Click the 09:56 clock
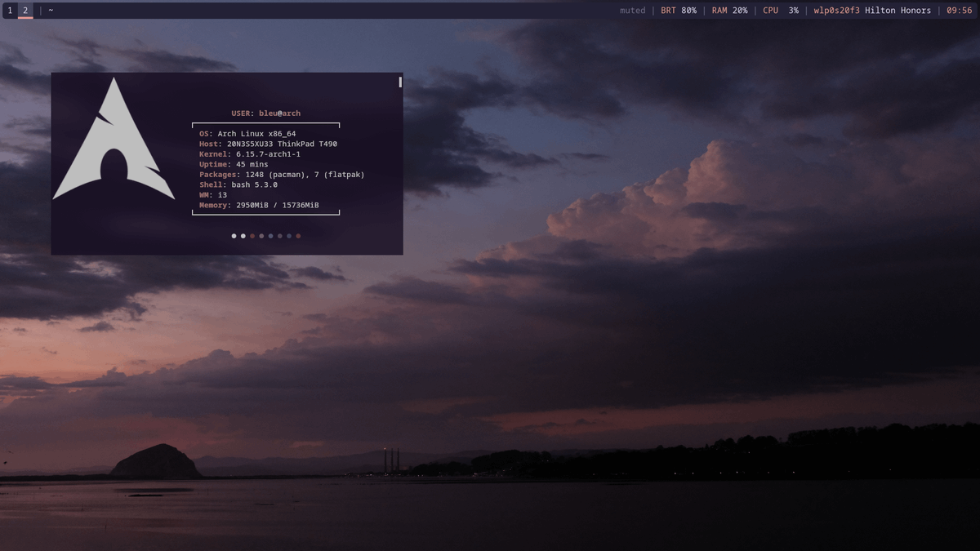The image size is (980, 551). tap(960, 11)
